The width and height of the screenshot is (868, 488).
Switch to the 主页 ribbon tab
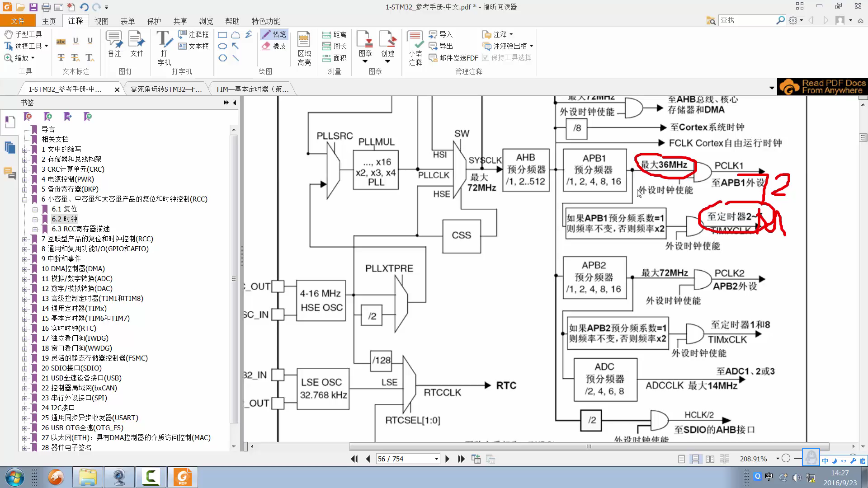pos(49,21)
